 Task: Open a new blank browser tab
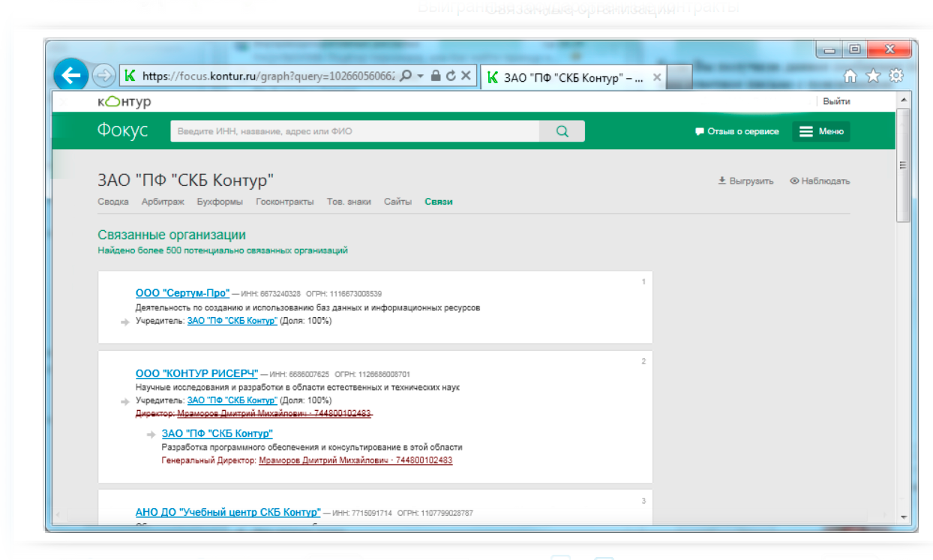click(679, 77)
